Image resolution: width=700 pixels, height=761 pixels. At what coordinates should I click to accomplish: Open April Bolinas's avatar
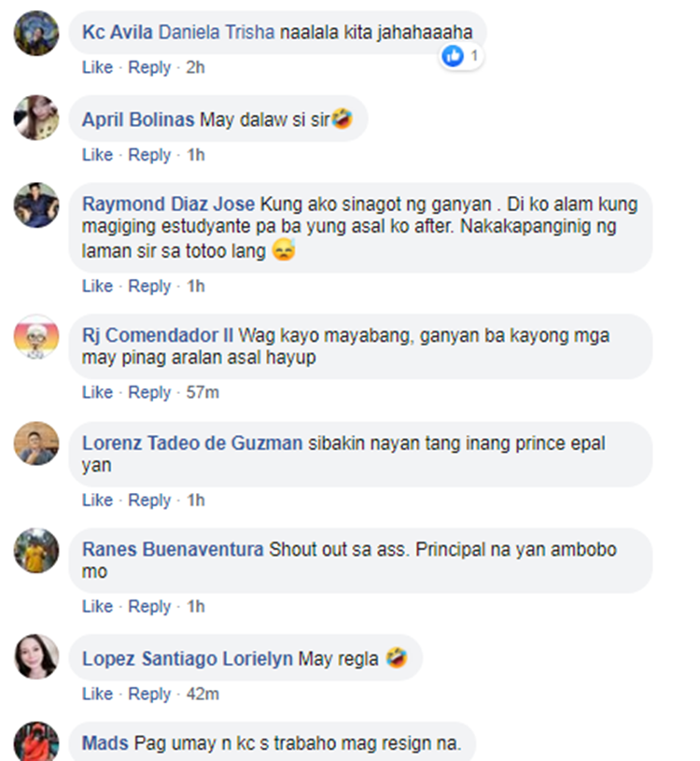36,118
